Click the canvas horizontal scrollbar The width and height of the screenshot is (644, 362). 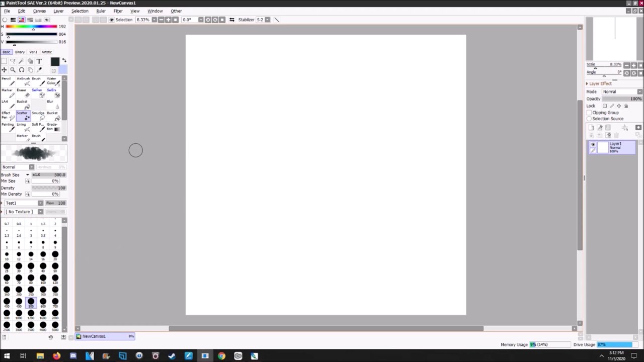click(x=326, y=328)
